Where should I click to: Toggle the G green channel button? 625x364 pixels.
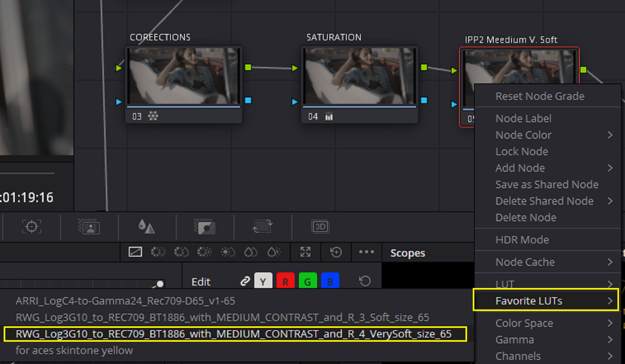(308, 281)
